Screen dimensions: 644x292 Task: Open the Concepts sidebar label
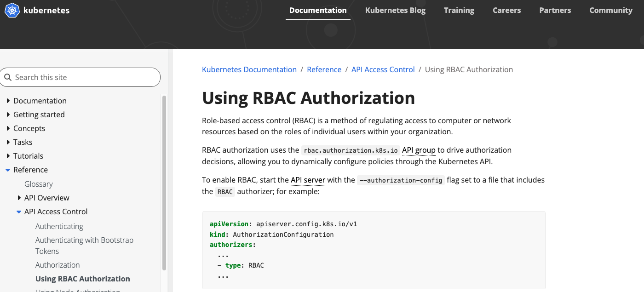29,128
